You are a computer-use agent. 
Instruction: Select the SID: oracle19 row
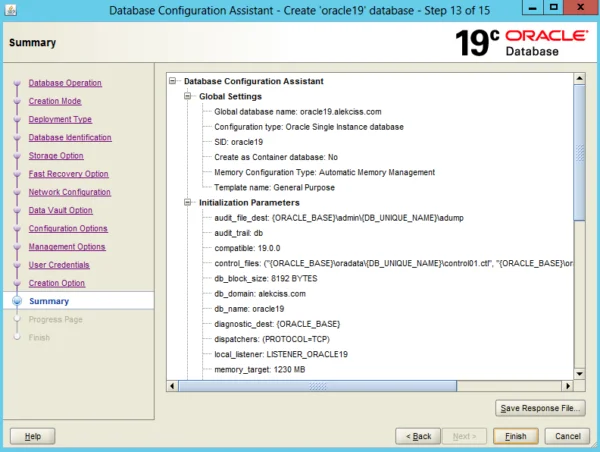click(238, 142)
